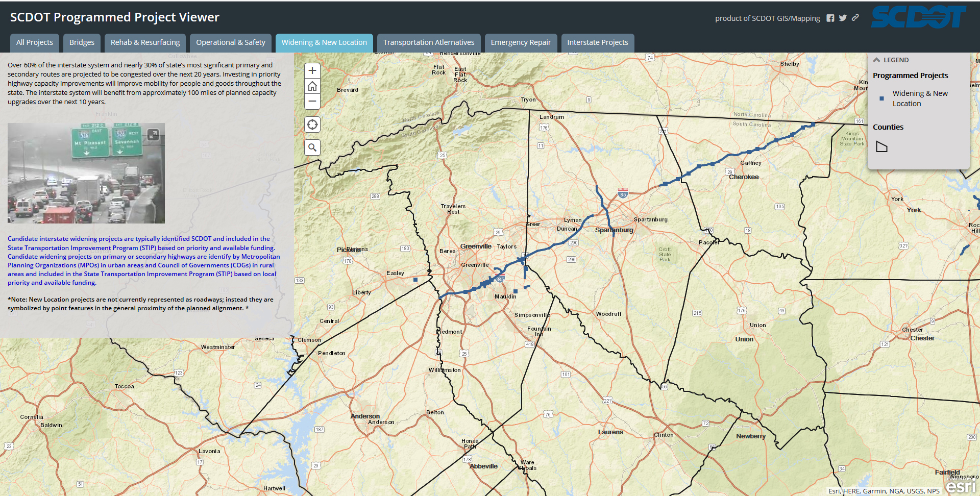
Task: Open the All Projects tab
Action: point(35,42)
